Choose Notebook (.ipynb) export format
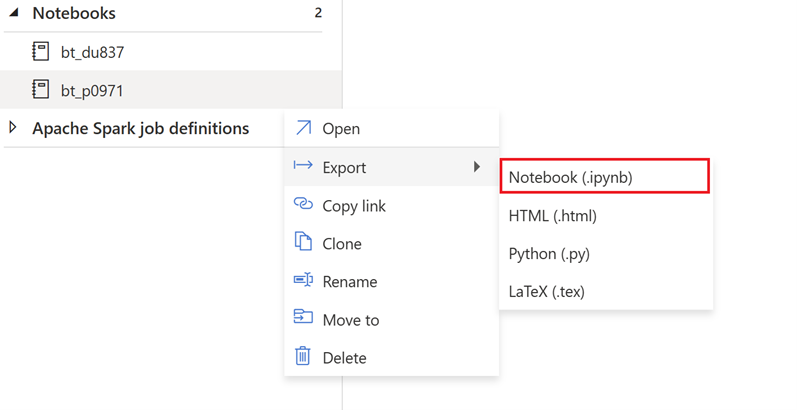Image resolution: width=797 pixels, height=410 pixels. (x=570, y=177)
